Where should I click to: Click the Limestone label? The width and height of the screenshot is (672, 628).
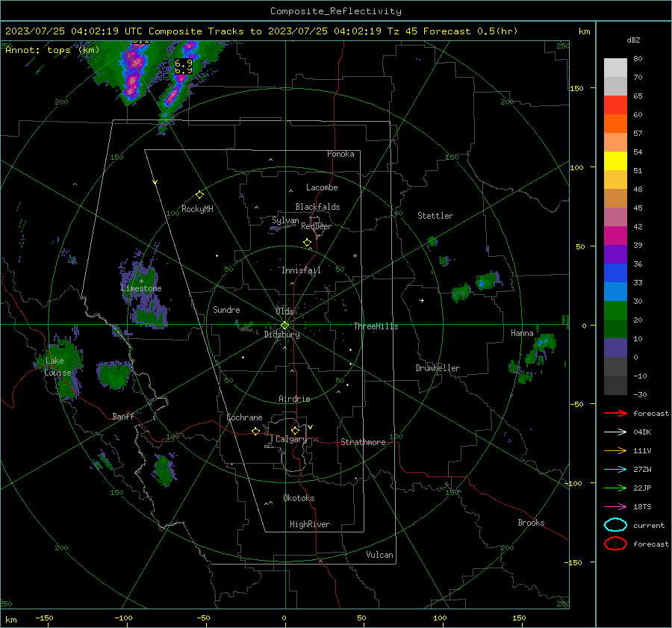[x=141, y=288]
